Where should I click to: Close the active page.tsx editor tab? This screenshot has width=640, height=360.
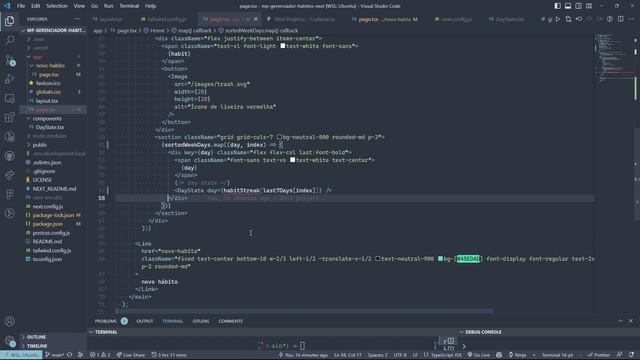(x=256, y=19)
